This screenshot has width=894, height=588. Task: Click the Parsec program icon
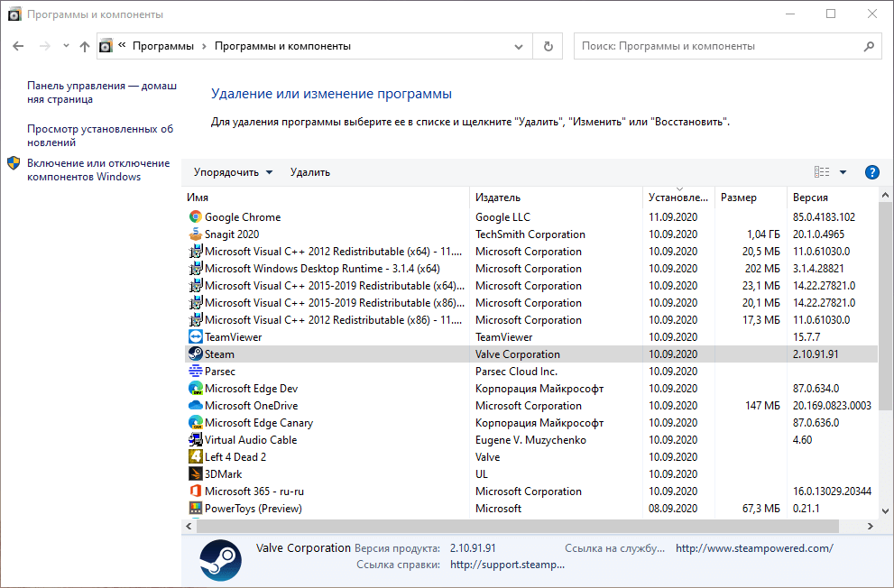tap(196, 371)
